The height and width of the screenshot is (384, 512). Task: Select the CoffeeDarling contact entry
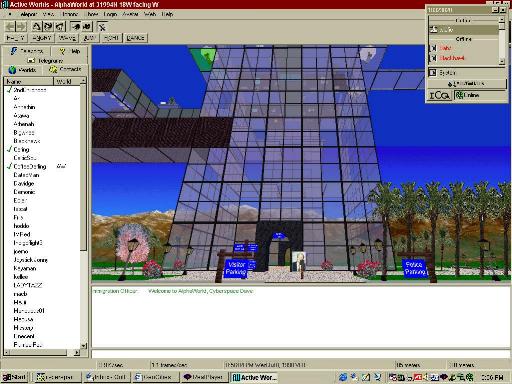click(x=30, y=166)
